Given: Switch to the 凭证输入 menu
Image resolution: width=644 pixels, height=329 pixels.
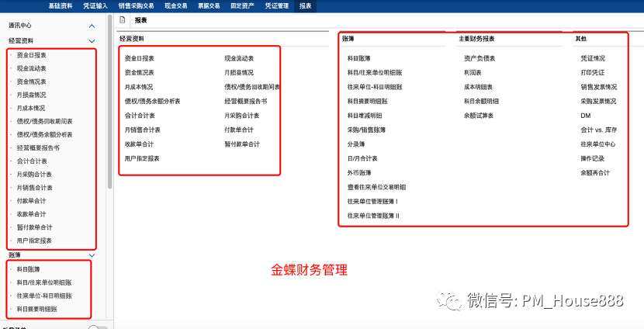Looking at the screenshot, I should pos(96,5).
